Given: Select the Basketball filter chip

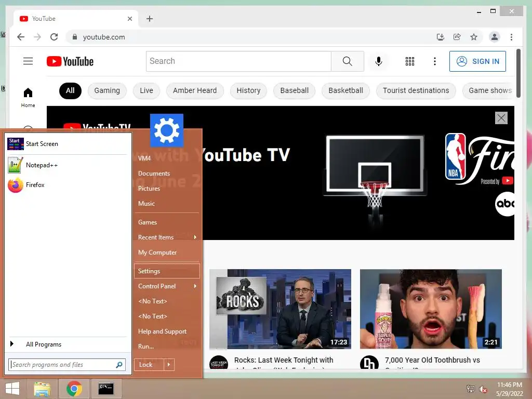Looking at the screenshot, I should [x=345, y=90].
